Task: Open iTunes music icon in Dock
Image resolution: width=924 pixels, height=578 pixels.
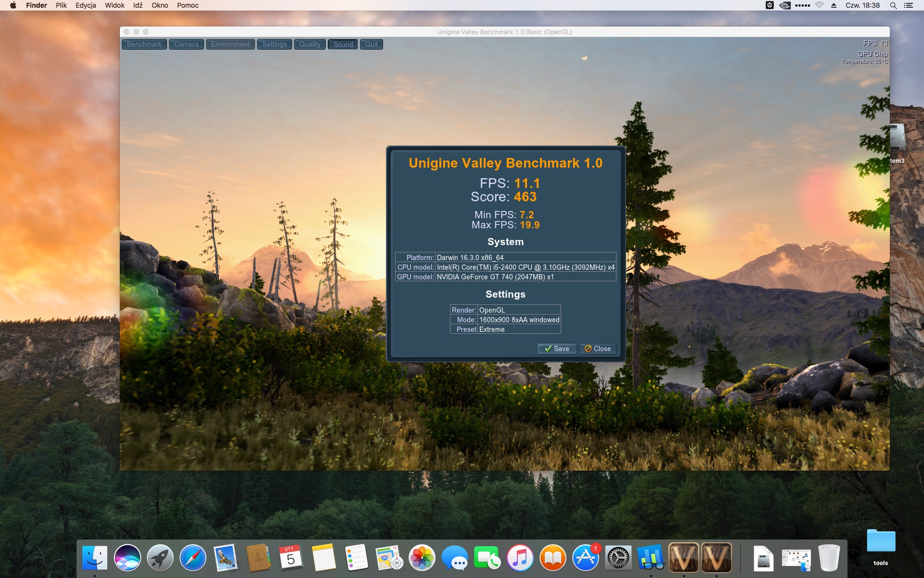Action: click(x=520, y=558)
